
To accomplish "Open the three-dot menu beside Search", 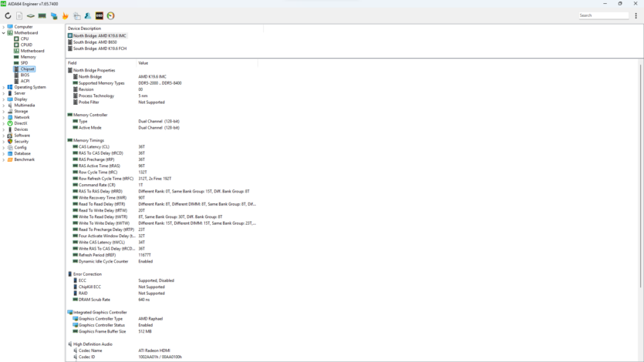I will coord(636,15).
